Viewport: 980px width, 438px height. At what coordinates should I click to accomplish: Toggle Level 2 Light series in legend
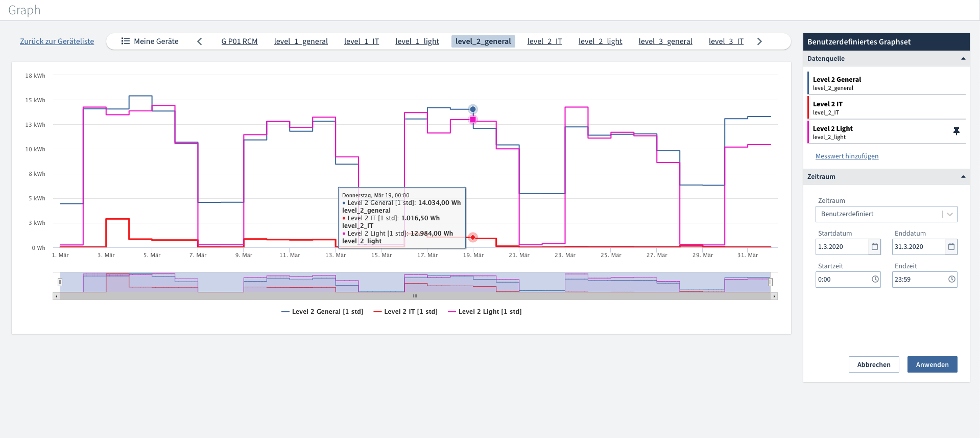[484, 312]
